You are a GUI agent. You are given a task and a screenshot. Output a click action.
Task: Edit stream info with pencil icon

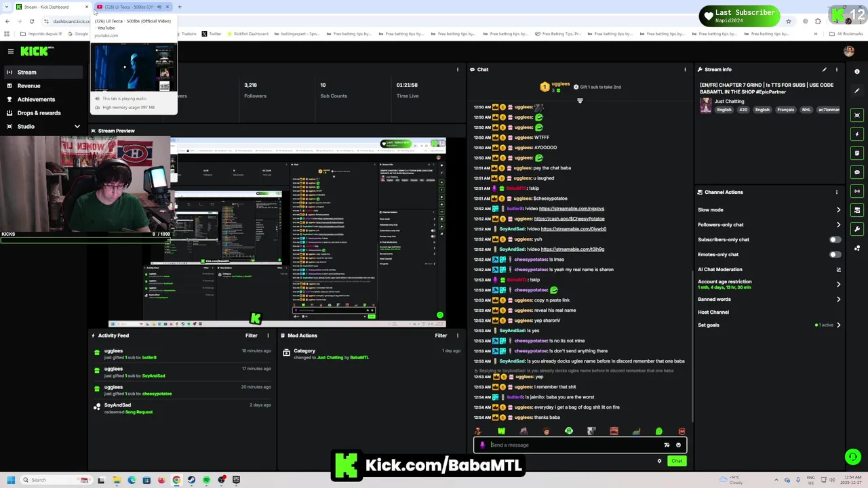pos(825,69)
